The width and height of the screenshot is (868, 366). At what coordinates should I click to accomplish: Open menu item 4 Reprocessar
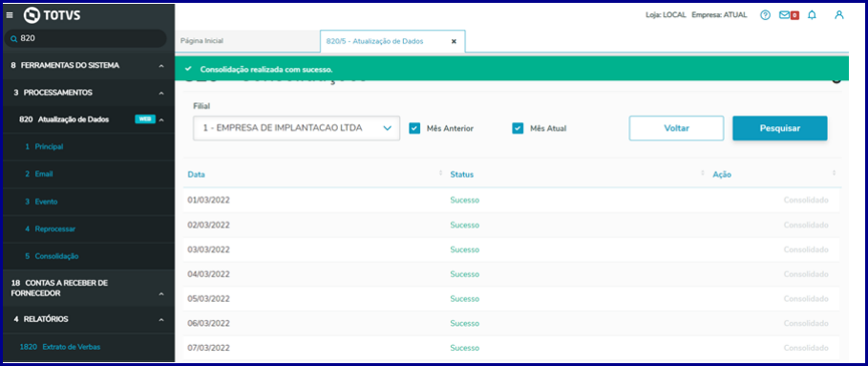click(x=50, y=228)
